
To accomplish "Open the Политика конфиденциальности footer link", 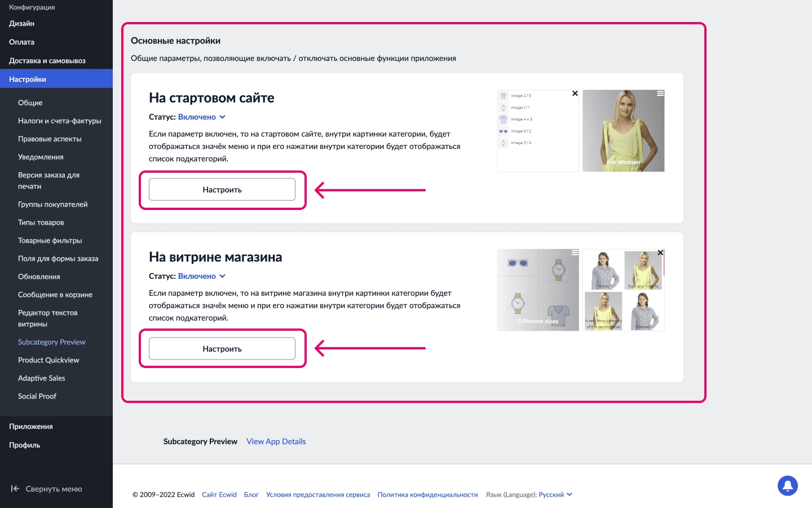I will 427,494.
